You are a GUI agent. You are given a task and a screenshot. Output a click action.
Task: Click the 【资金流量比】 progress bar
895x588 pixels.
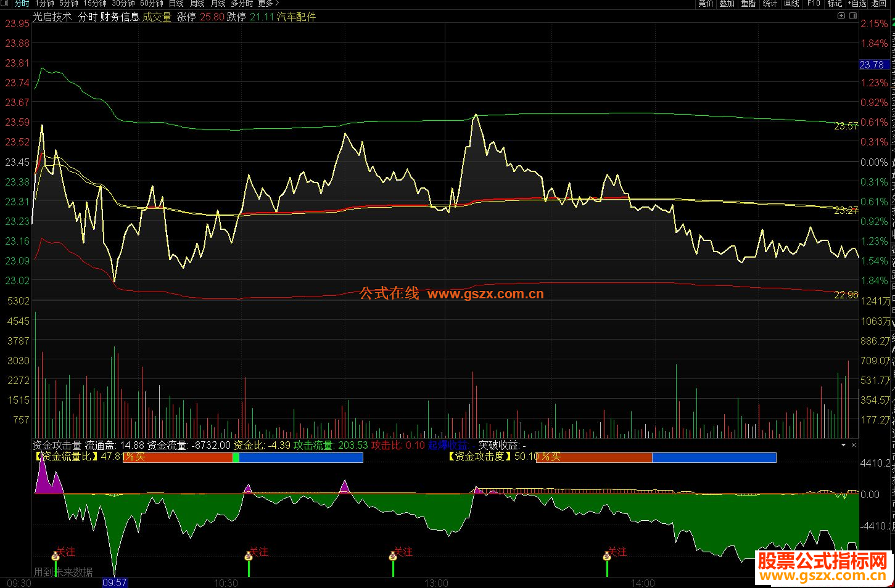243,457
